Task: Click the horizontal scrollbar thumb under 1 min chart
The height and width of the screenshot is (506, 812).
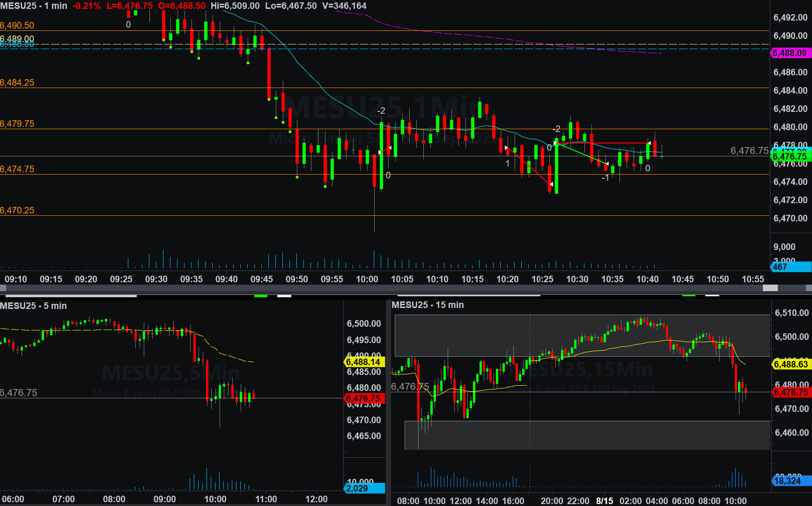Action: click(770, 288)
